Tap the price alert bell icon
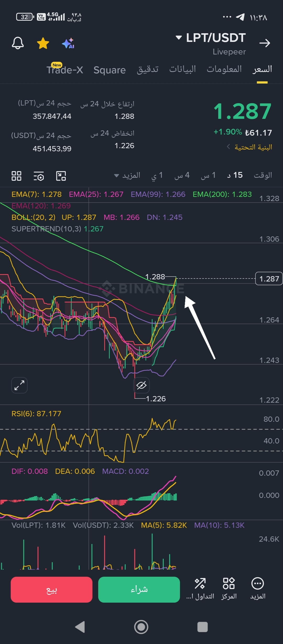The width and height of the screenshot is (283, 644). (x=18, y=43)
